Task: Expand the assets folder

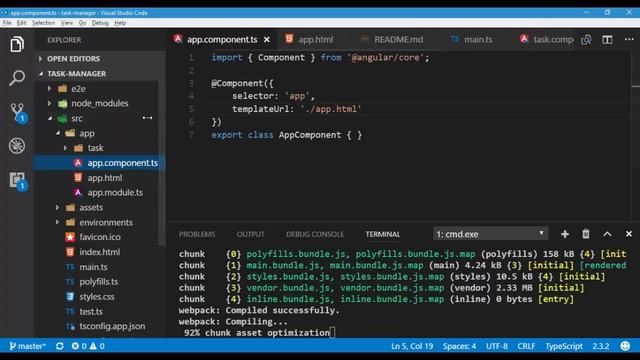Action: 91,208
